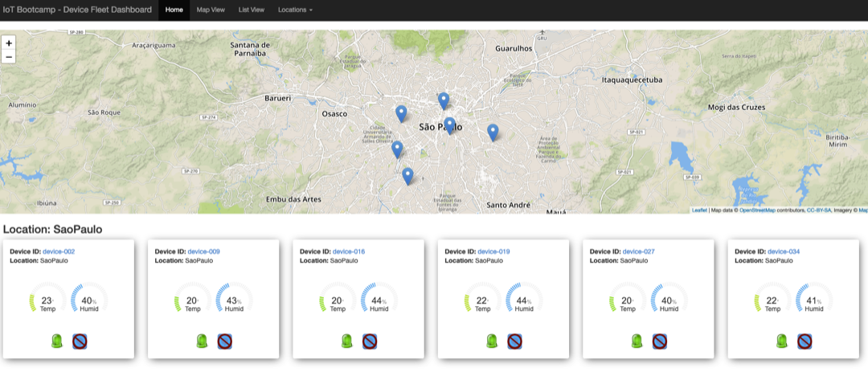
Task: Click the Mogi das Cruzes map label
Action: 736,107
